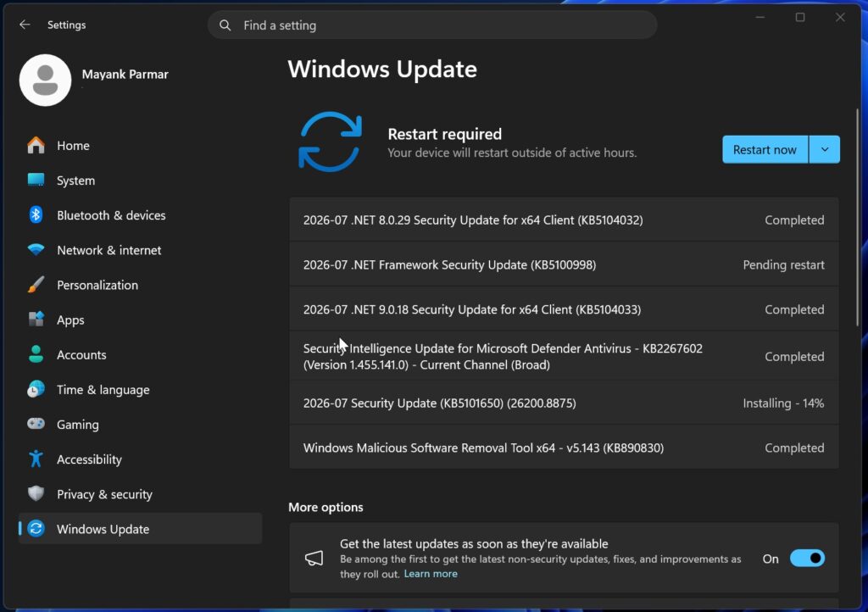868x612 pixels.
Task: Click the Find a setting search box
Action: (432, 25)
